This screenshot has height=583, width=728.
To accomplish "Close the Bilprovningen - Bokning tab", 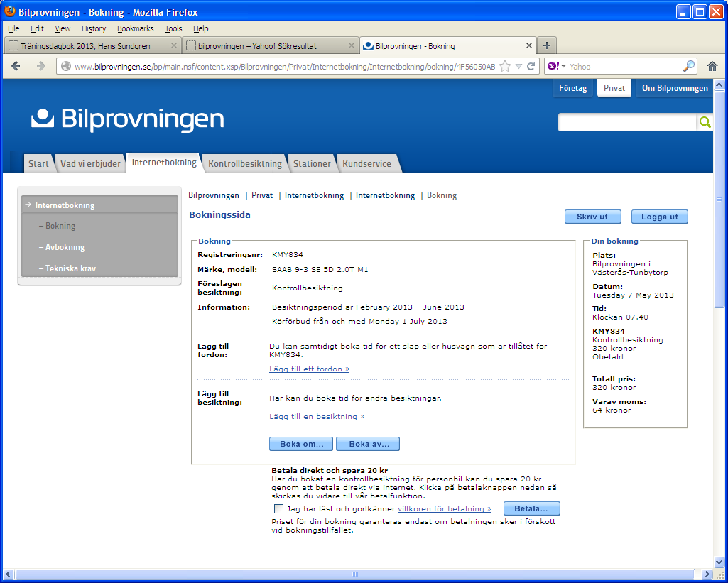I will point(529,45).
